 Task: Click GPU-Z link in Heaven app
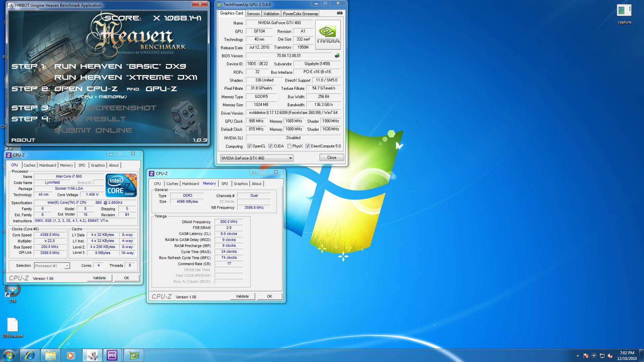[x=161, y=89]
